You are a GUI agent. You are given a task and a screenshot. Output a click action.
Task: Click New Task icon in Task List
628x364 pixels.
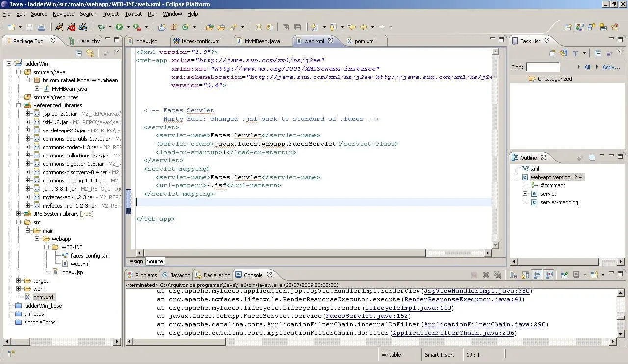pyautogui.click(x=552, y=53)
